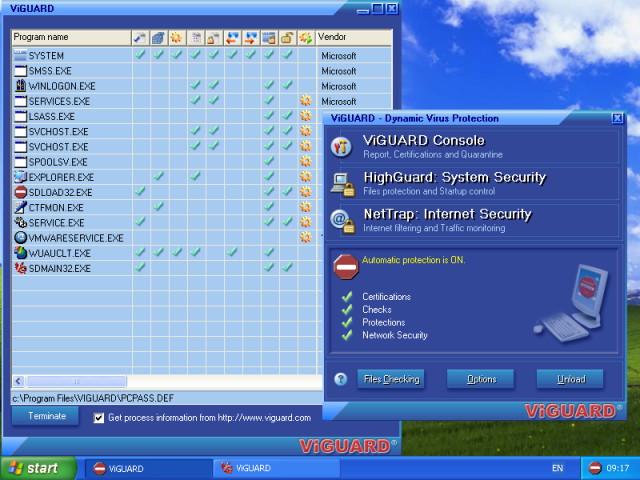Click the WUAUCLT.EXE program icon
The image size is (640, 480).
20,252
